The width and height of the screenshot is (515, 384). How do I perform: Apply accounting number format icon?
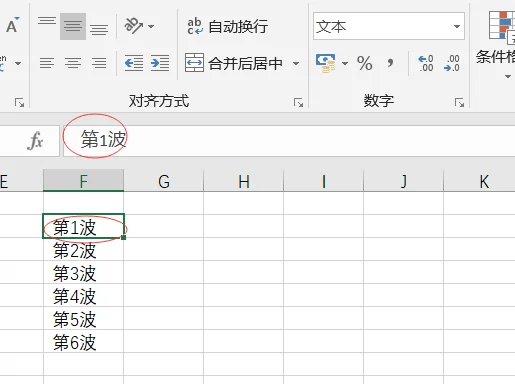[x=326, y=63]
